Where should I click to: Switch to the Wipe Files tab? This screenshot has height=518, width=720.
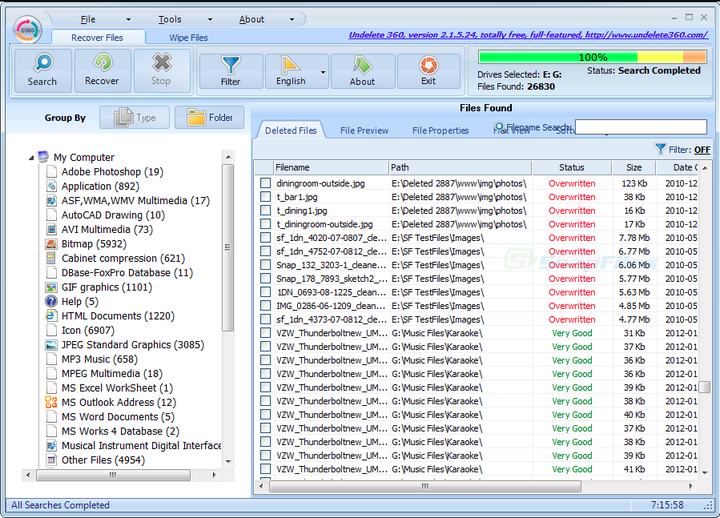click(x=188, y=38)
